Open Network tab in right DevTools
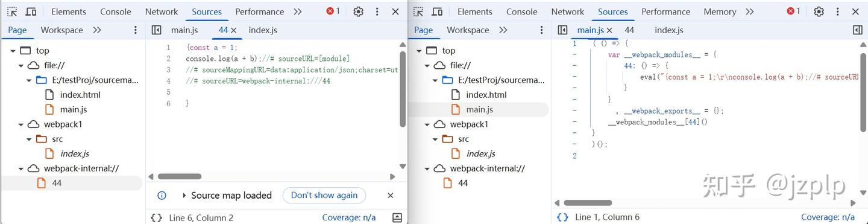 click(568, 11)
